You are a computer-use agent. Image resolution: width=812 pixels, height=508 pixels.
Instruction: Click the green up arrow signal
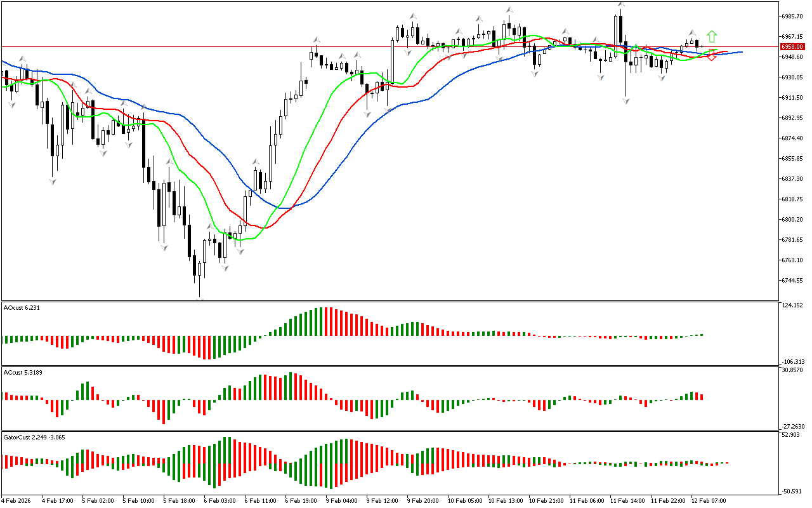coord(712,37)
